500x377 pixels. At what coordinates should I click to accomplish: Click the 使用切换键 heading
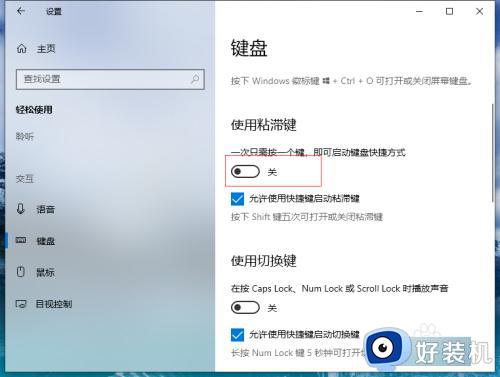click(x=264, y=261)
